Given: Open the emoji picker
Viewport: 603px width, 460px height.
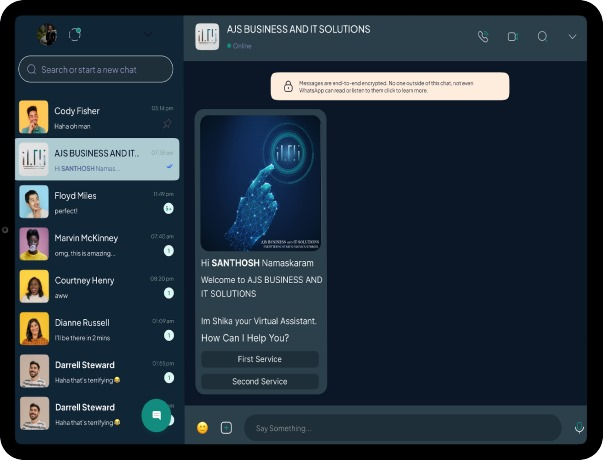Looking at the screenshot, I should click(x=202, y=428).
